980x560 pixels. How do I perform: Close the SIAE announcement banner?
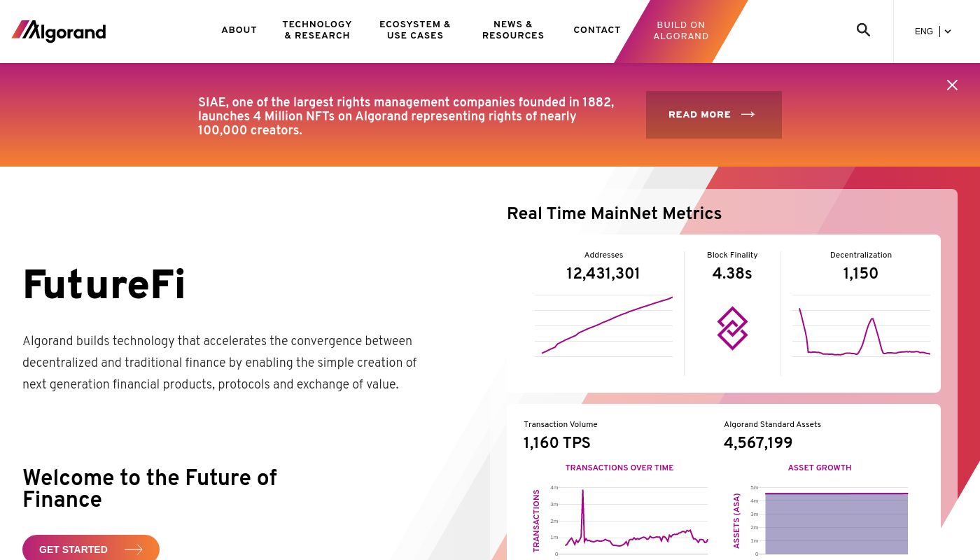click(952, 85)
